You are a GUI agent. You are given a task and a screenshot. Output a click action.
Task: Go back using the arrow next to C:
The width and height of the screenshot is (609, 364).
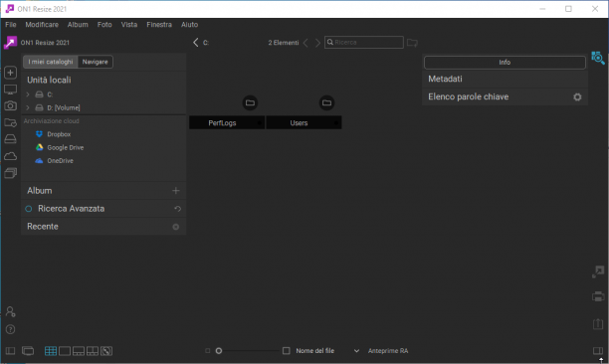[196, 43]
